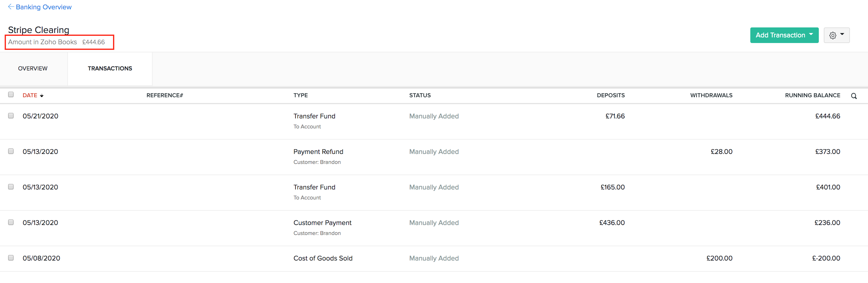Sort transactions using the Date sort arrow
This screenshot has height=283, width=868.
42,95
